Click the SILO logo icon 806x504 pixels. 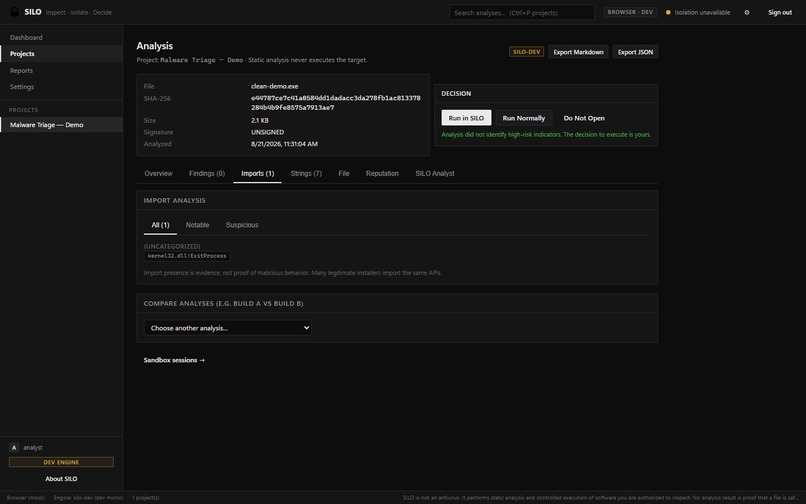14,12
